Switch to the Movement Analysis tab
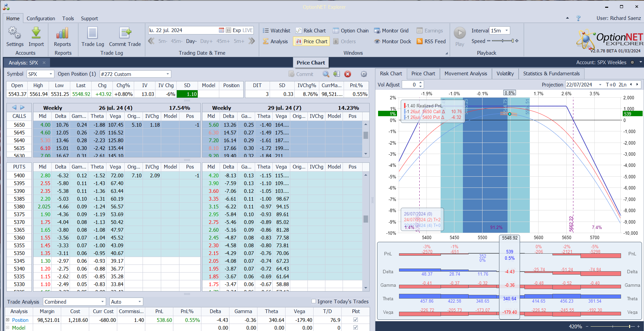Screen dimensions: 644x331 coord(466,74)
